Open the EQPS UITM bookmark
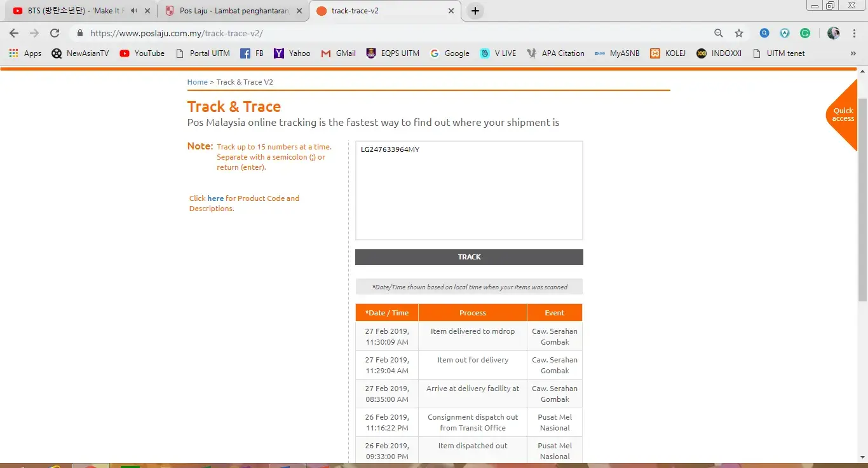 tap(393, 53)
